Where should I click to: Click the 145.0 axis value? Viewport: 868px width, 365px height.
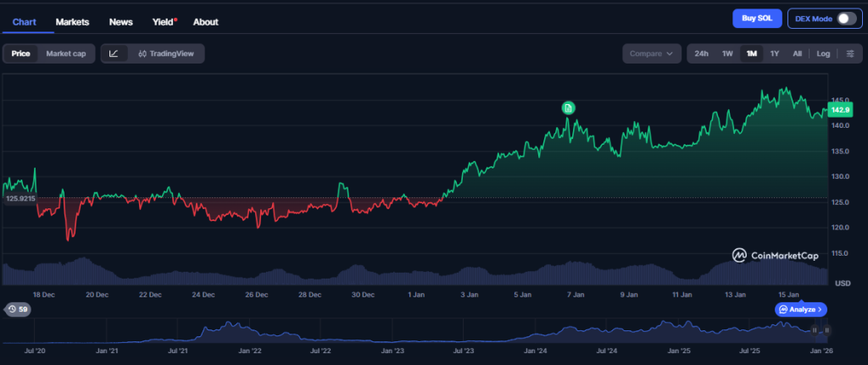click(842, 100)
